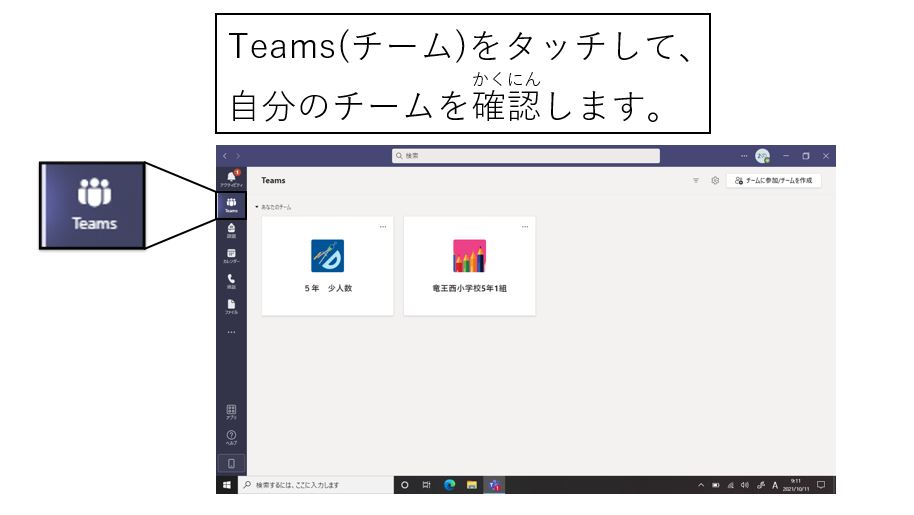
Task: Open title bar settings and more ellipsis
Action: coord(744,156)
